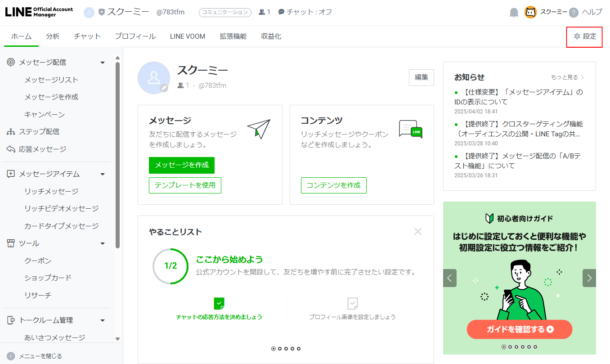This screenshot has height=364, width=610.
Task: Click the ステップ配信 step icon in sidebar
Action: [x=11, y=132]
